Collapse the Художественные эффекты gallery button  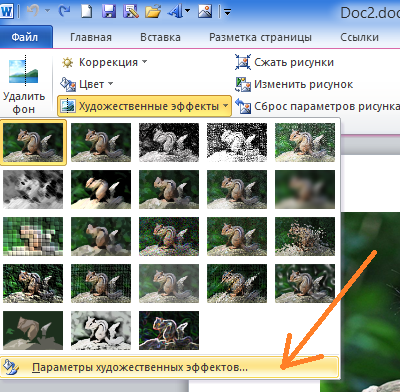coord(144,106)
